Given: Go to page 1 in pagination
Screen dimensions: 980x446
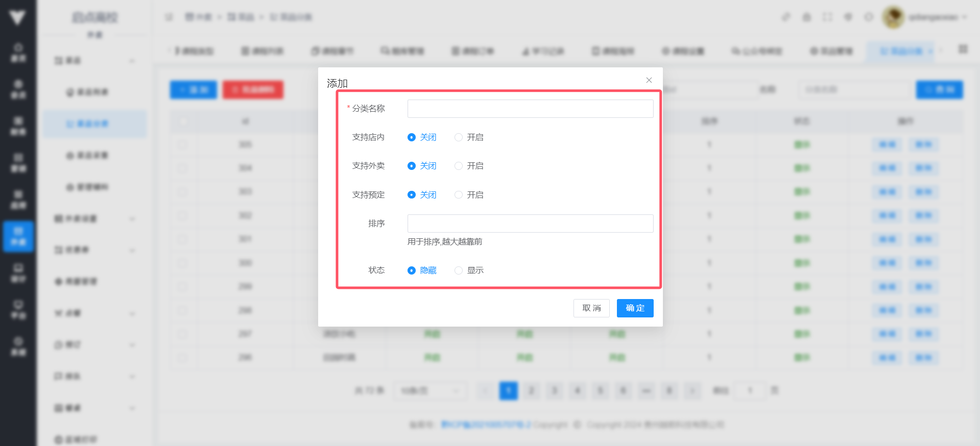Looking at the screenshot, I should coord(508,391).
